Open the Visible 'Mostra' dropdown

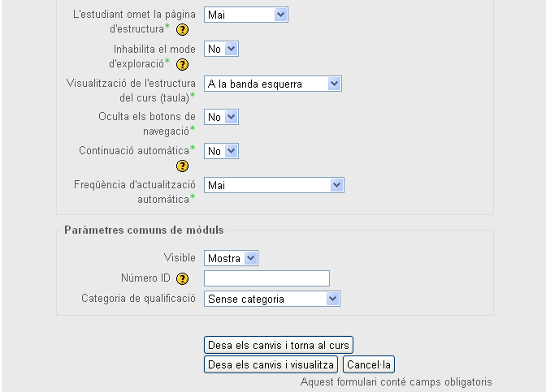click(x=231, y=258)
